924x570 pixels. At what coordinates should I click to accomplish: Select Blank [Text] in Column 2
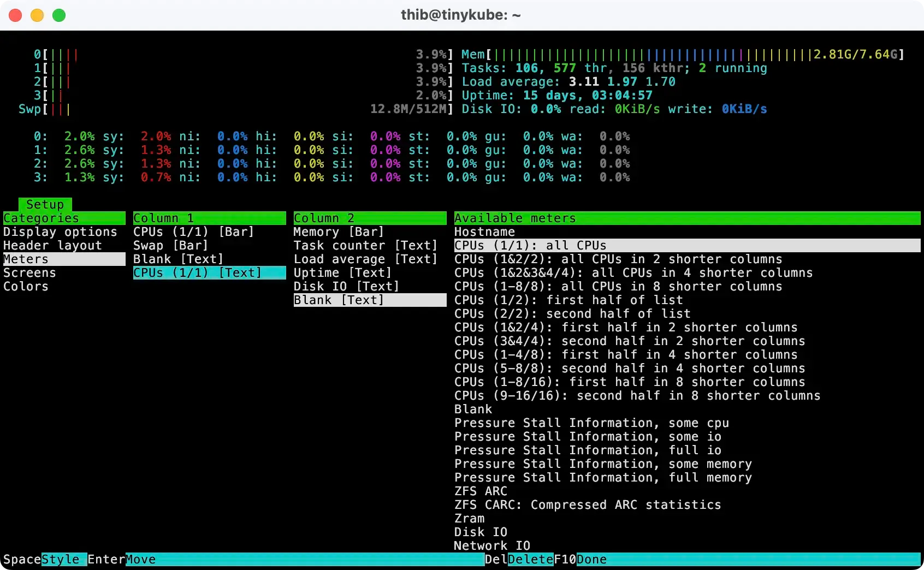click(x=339, y=300)
